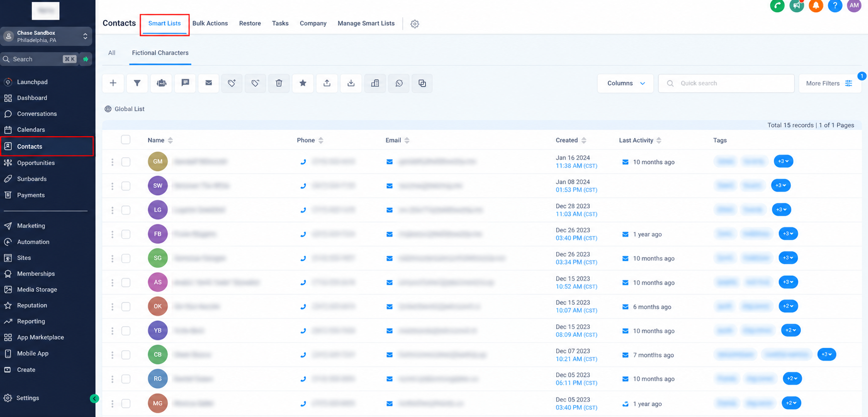Click the add contact plus icon
Image resolution: width=868 pixels, height=417 pixels.
pos(113,83)
